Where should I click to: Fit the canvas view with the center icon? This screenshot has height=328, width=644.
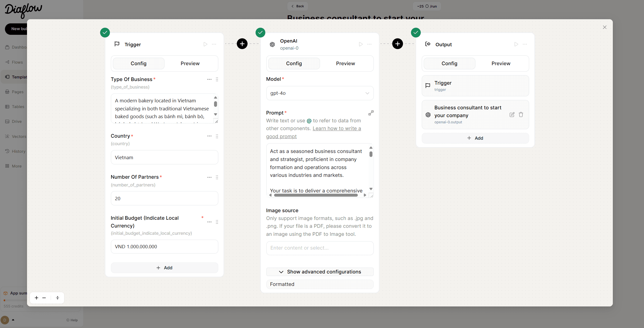57,298
